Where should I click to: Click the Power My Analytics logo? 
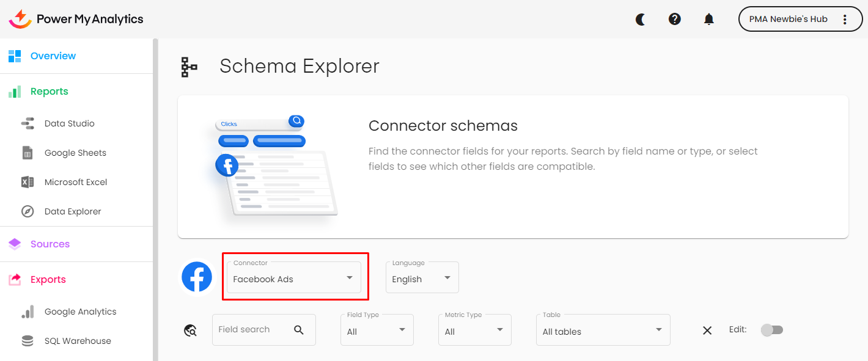click(x=76, y=19)
